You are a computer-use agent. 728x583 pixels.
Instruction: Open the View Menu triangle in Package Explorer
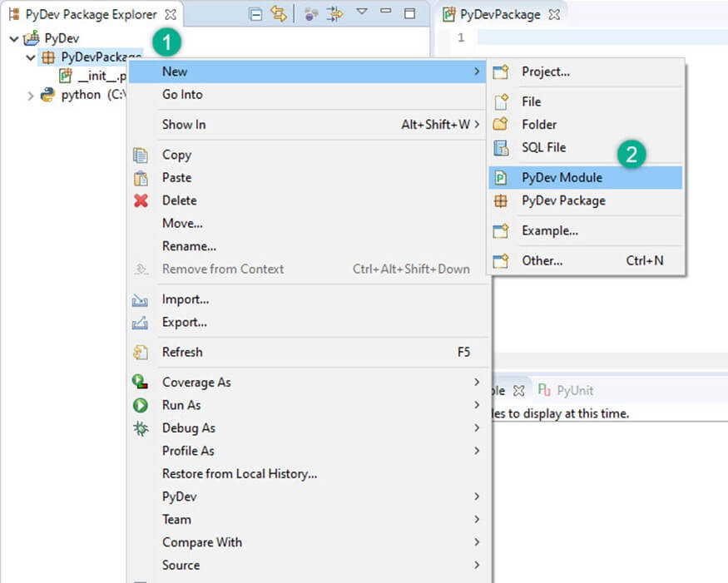(x=361, y=12)
